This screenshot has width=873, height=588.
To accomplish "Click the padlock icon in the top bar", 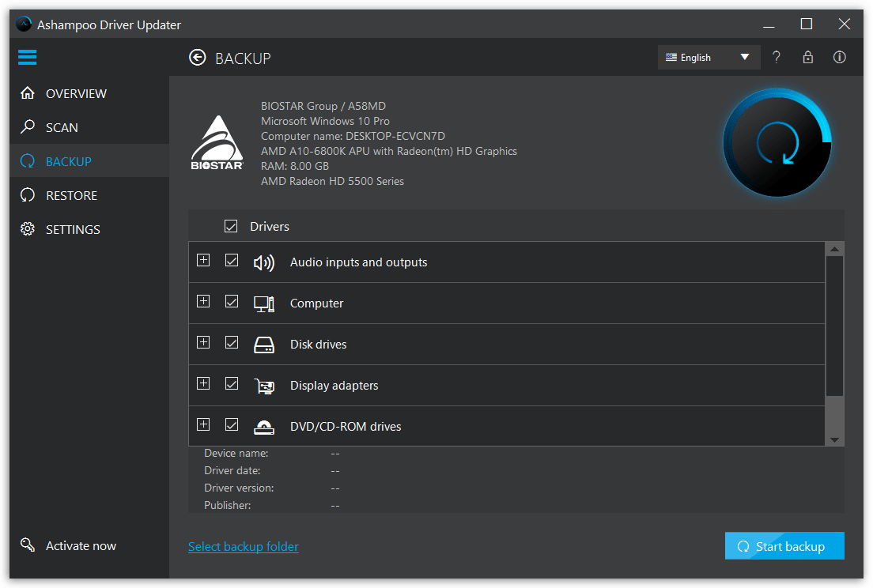I will [x=807, y=57].
